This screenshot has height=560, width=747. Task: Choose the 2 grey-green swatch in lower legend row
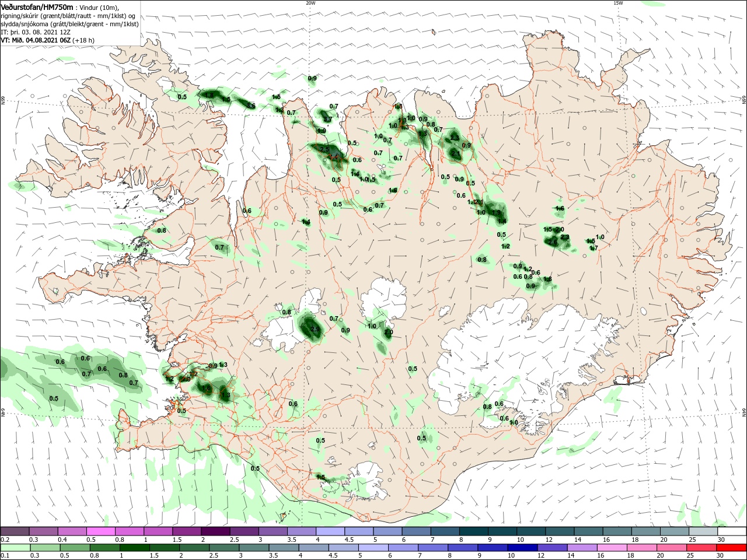click(194, 548)
